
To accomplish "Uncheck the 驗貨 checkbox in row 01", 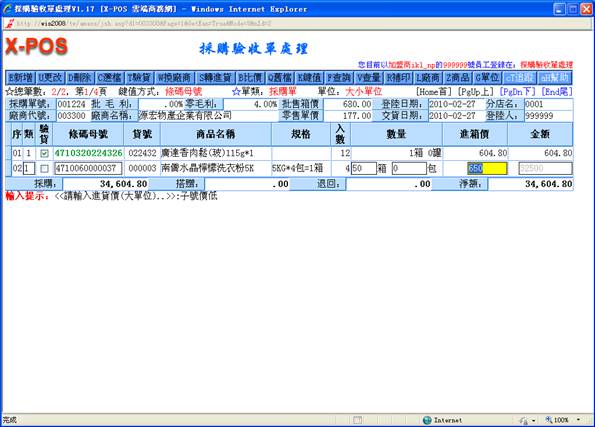I will pyautogui.click(x=44, y=153).
